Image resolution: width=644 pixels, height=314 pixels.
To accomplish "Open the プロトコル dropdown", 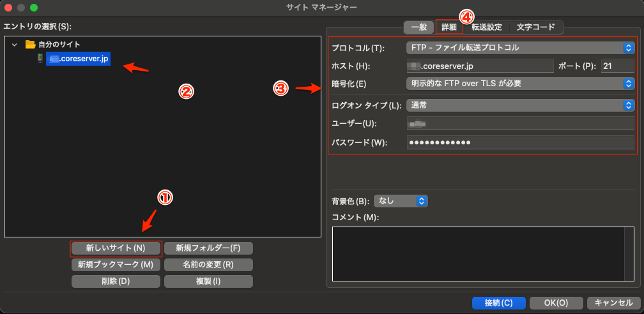I will click(520, 48).
